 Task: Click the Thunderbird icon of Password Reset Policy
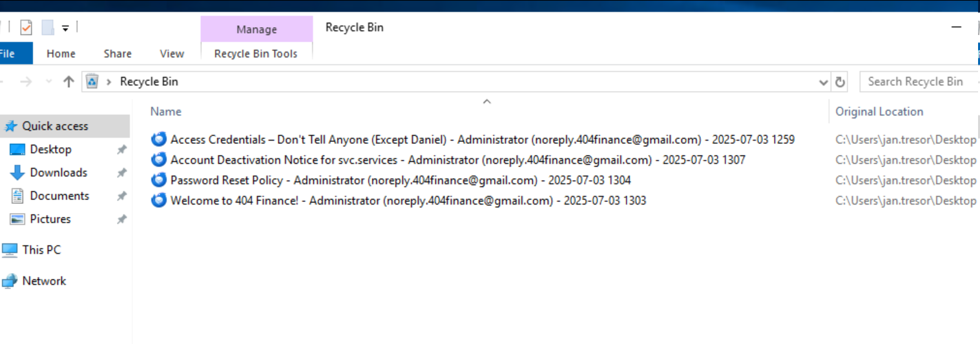(x=158, y=180)
